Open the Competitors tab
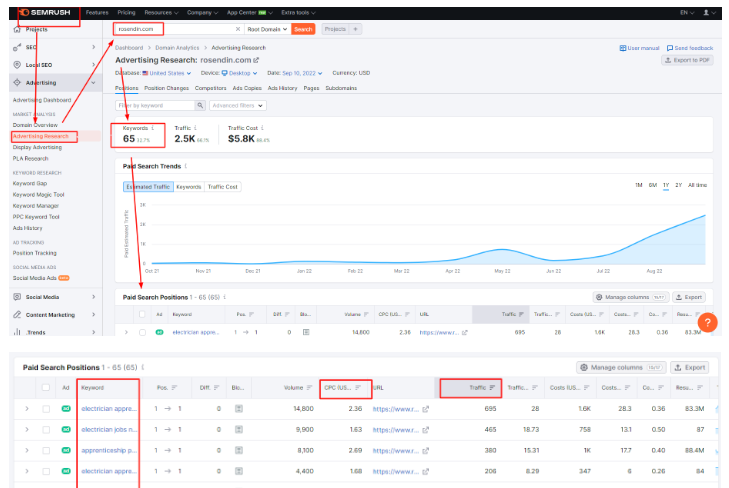The height and width of the screenshot is (488, 729). (x=210, y=88)
